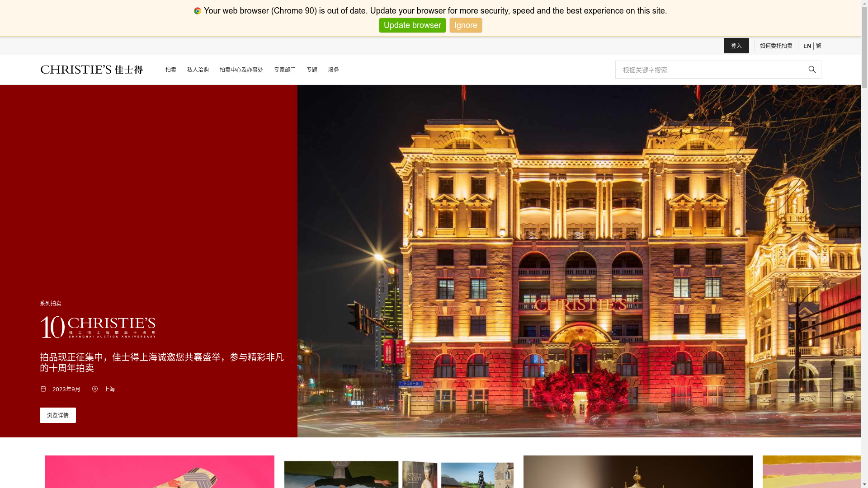Click the 登入 login button

pyautogui.click(x=736, y=46)
